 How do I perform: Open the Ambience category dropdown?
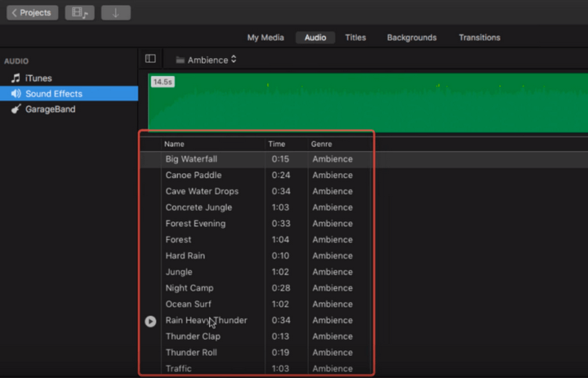(207, 60)
